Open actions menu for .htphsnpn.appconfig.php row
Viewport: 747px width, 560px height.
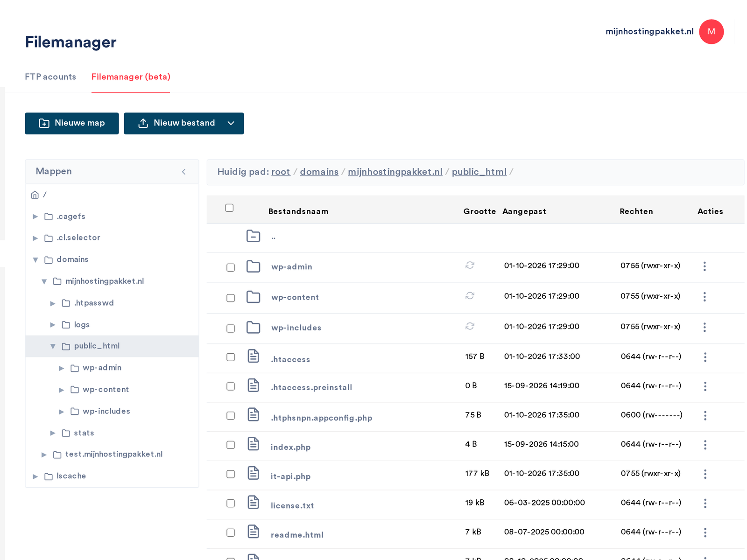(705, 415)
